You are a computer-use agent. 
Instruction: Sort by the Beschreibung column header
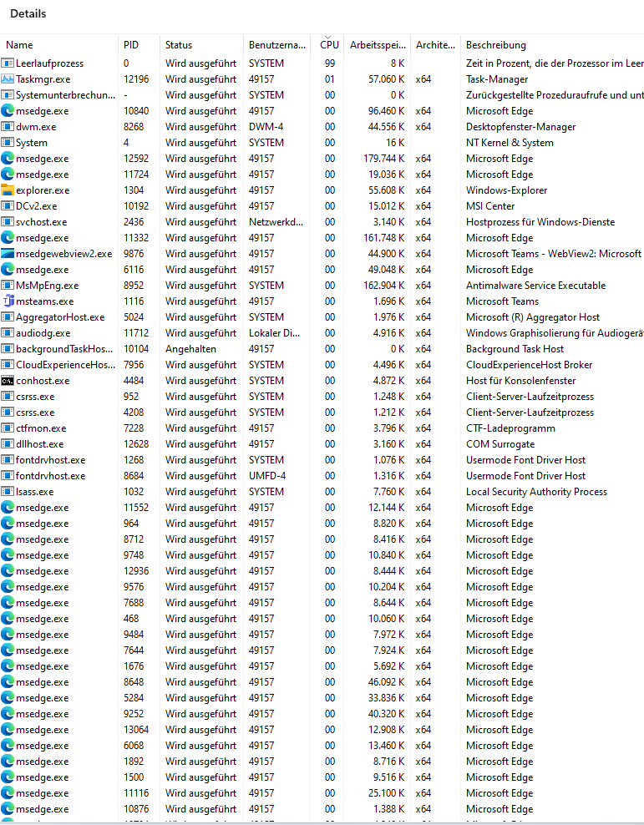(552, 45)
